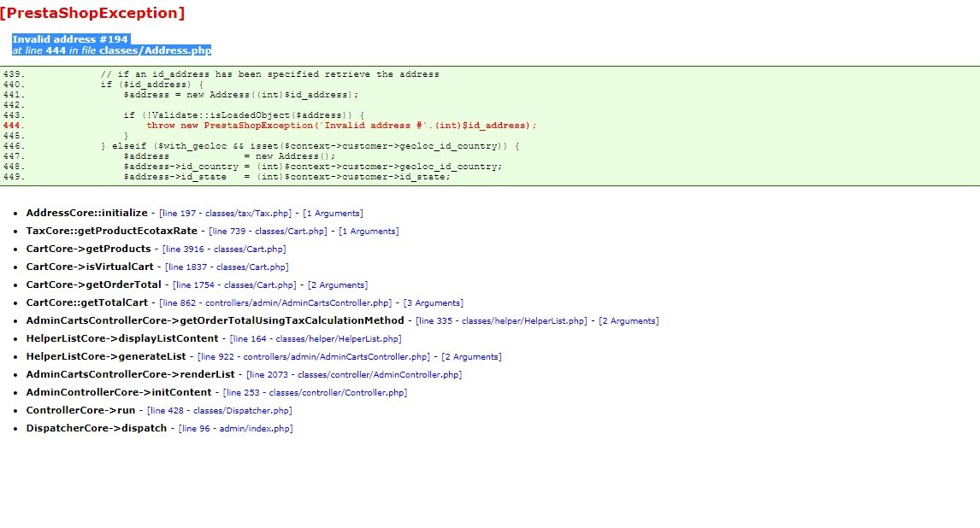Open line 1837 classes/Cart.php link
This screenshot has height=528, width=980.
click(227, 267)
